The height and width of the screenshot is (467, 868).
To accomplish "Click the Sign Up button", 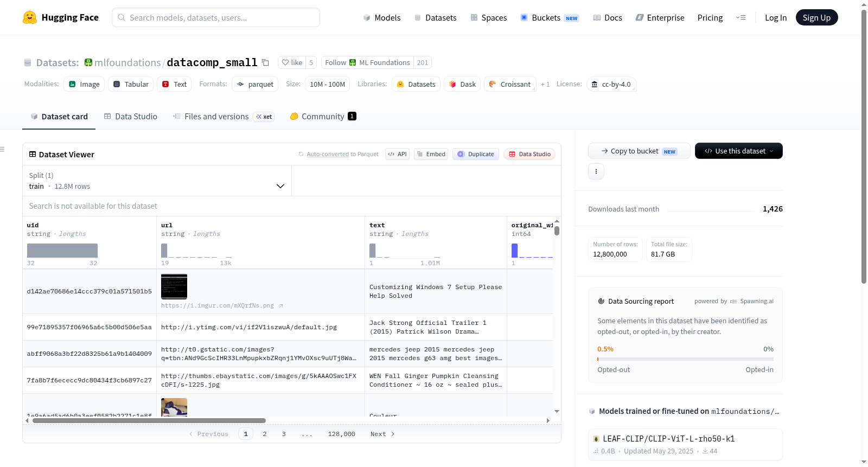I will 816,17.
